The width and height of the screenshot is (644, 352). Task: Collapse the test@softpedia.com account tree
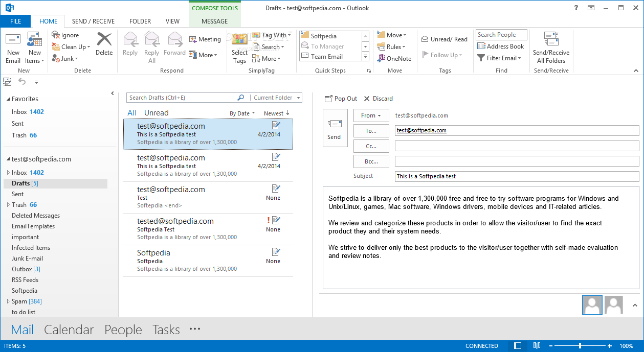8,159
